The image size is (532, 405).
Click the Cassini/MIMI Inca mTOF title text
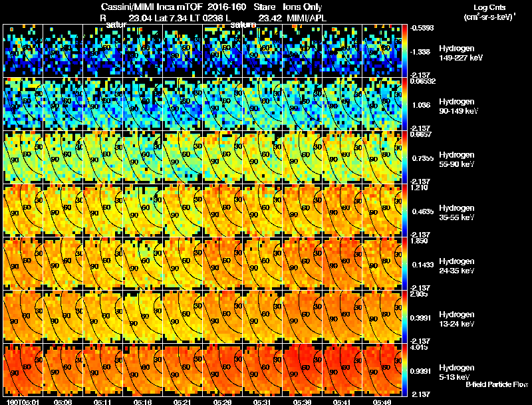pos(152,7)
